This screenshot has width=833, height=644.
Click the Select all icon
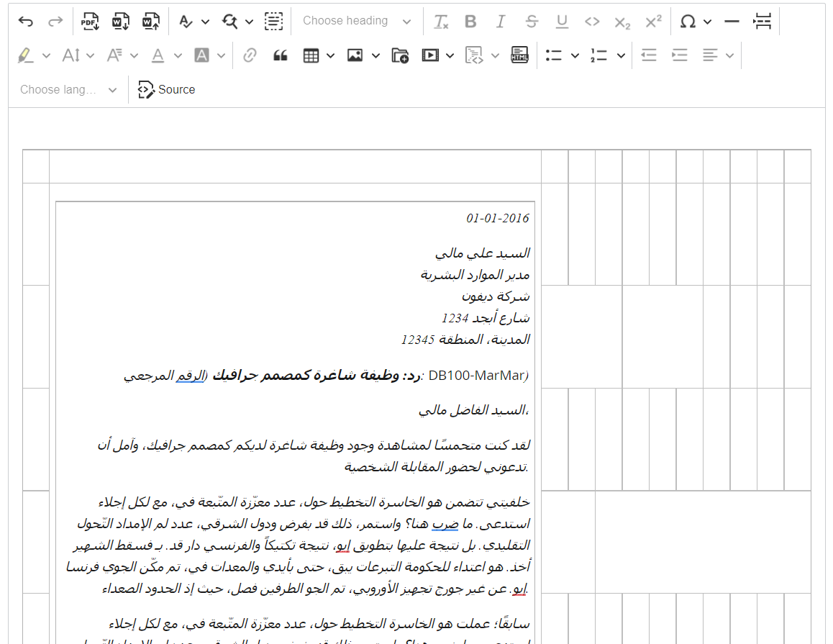tap(273, 22)
